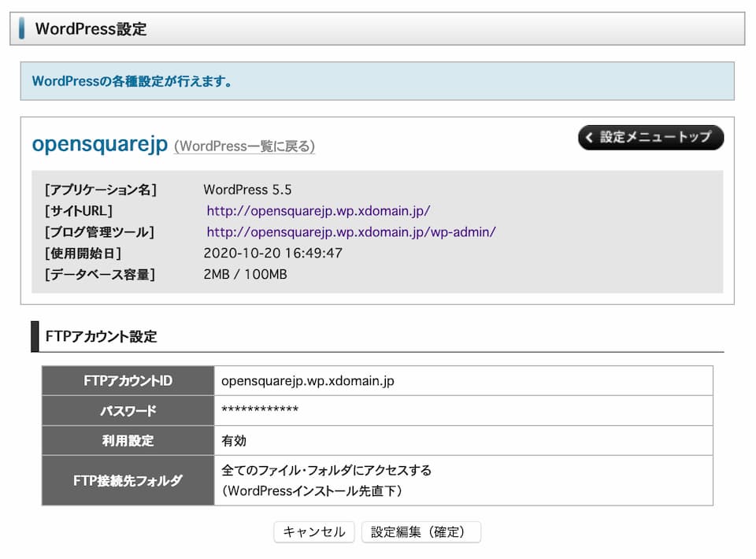Open the WordPress一覧に戻る link
Screen dimensions: 756x559
244,146
